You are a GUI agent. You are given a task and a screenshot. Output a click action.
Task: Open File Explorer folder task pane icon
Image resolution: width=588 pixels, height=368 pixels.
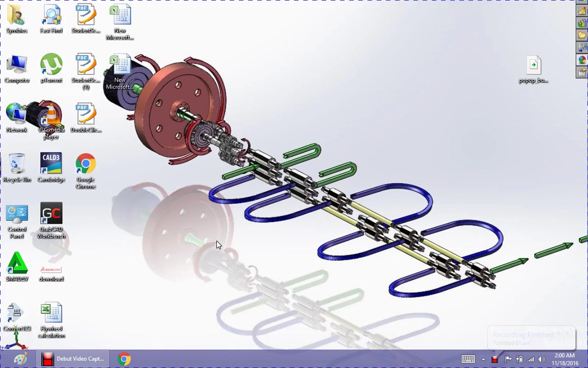(582, 35)
